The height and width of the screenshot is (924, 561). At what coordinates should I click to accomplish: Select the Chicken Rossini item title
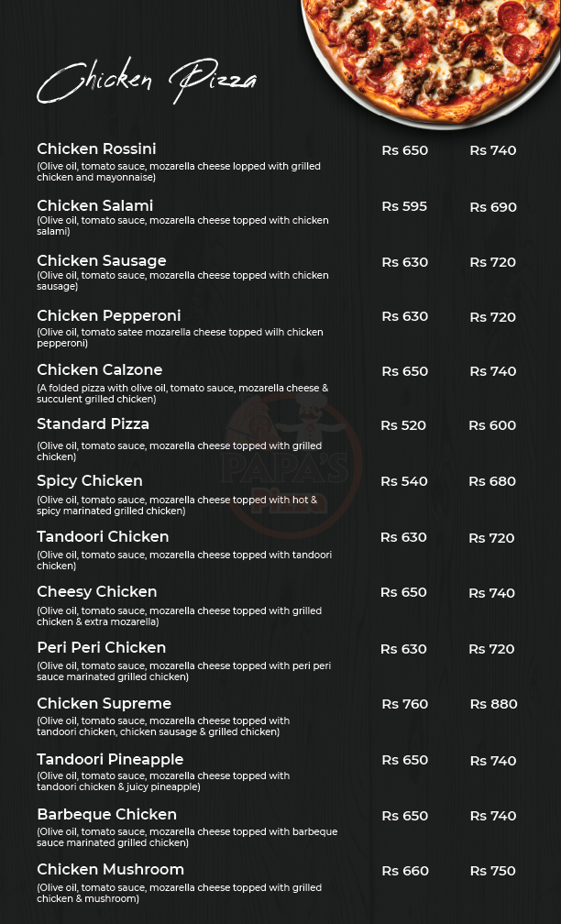(x=96, y=148)
